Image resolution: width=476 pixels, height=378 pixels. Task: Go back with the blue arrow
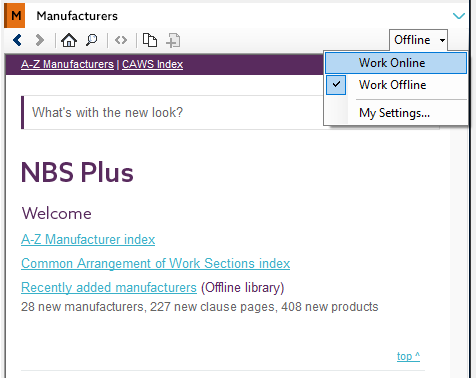(x=17, y=40)
